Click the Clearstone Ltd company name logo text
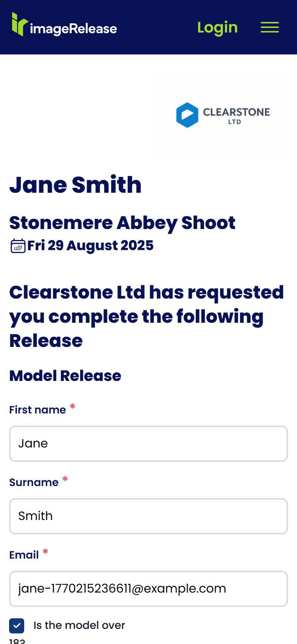 tap(236, 115)
